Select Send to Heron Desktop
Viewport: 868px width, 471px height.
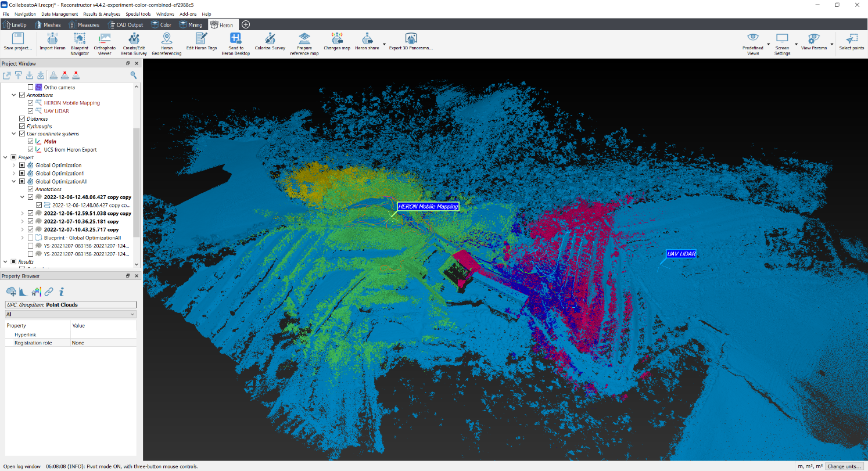click(x=235, y=44)
